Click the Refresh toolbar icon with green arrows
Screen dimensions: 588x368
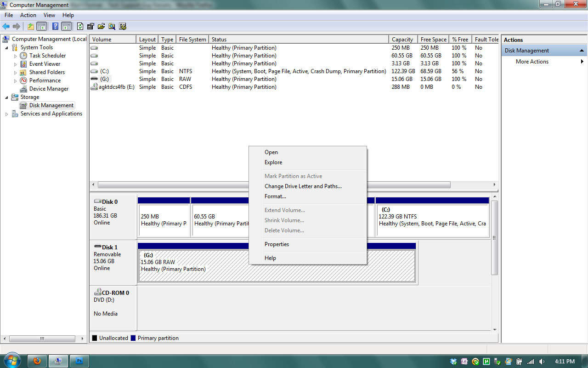80,26
